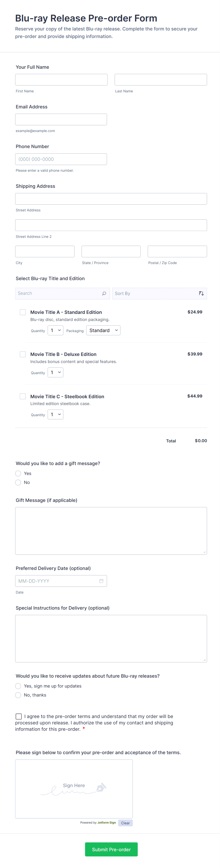Open quantity dropdown for Movie Title A
The image size is (220, 868).
(55, 331)
